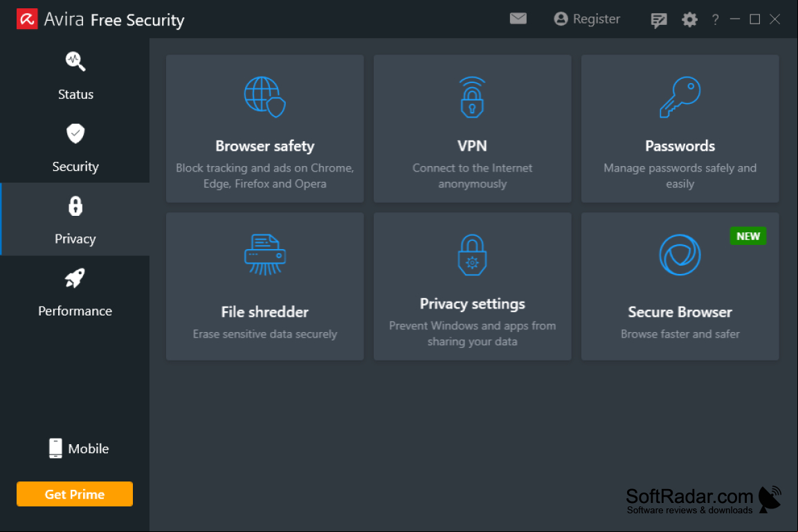Click 'Manage passwords safely and easily' text

[680, 176]
